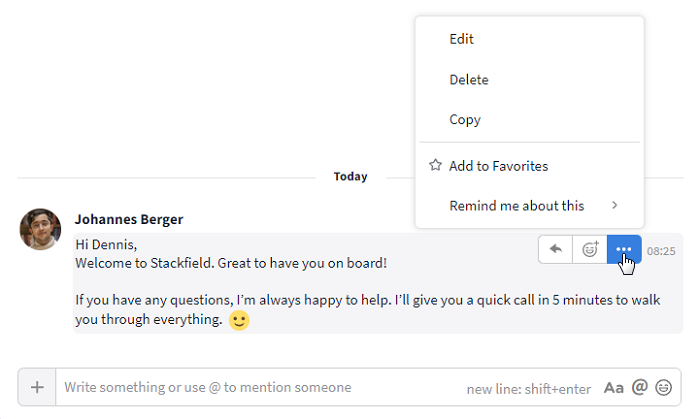Open the Aa text formatting options
This screenshot has width=700, height=419.
[613, 388]
